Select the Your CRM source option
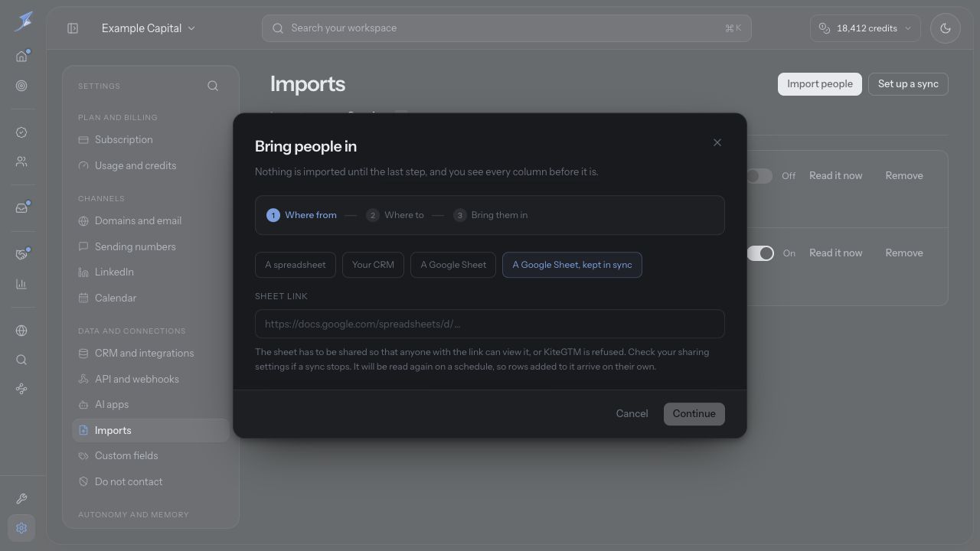Image resolution: width=980 pixels, height=551 pixels. pos(373,265)
